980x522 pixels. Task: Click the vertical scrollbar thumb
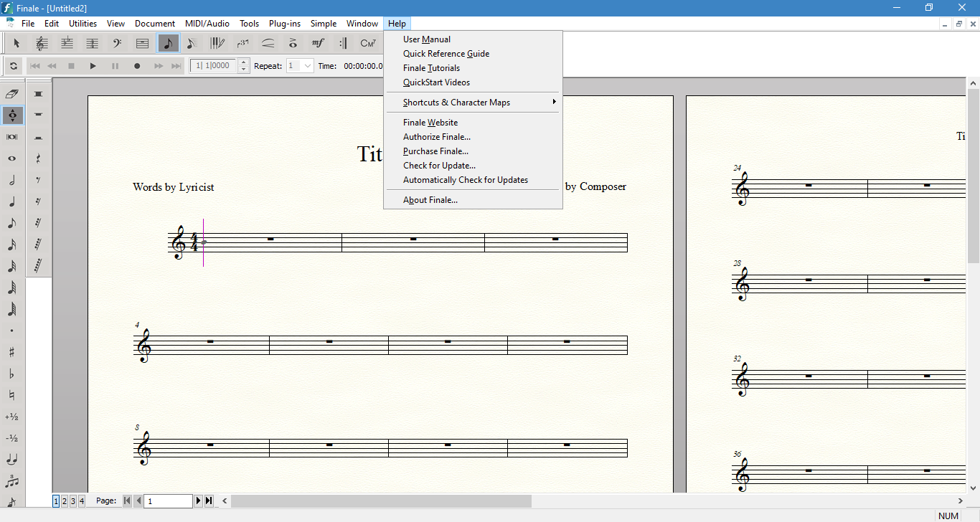[974, 176]
